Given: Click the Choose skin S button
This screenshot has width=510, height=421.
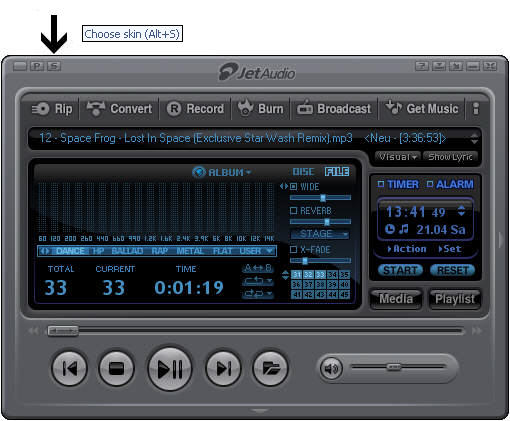Looking at the screenshot, I should pos(54,66).
